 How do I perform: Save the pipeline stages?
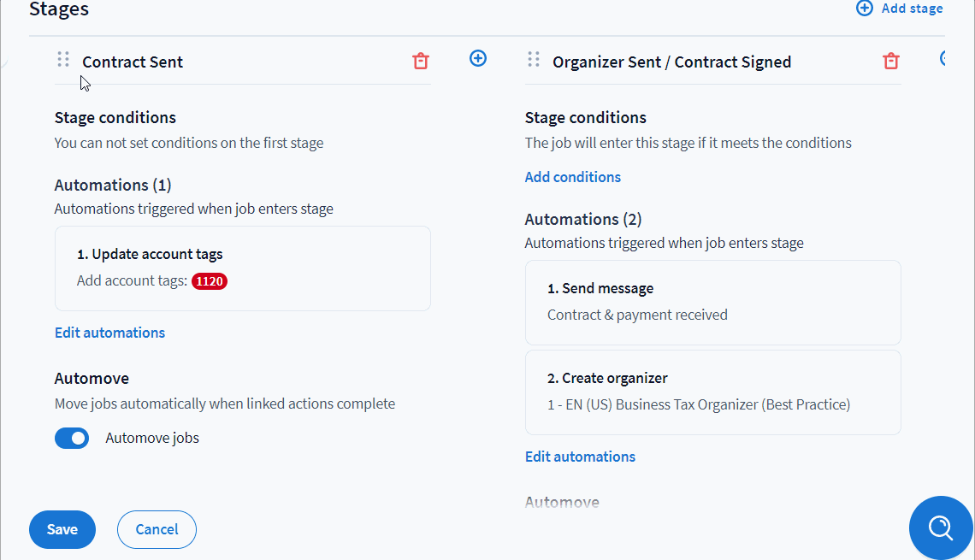click(x=62, y=529)
